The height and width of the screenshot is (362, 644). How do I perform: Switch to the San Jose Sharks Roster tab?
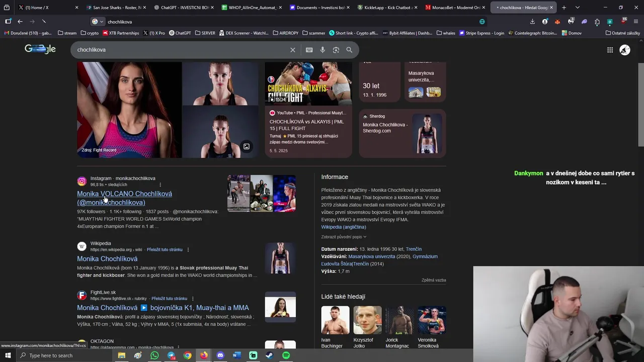117,8
